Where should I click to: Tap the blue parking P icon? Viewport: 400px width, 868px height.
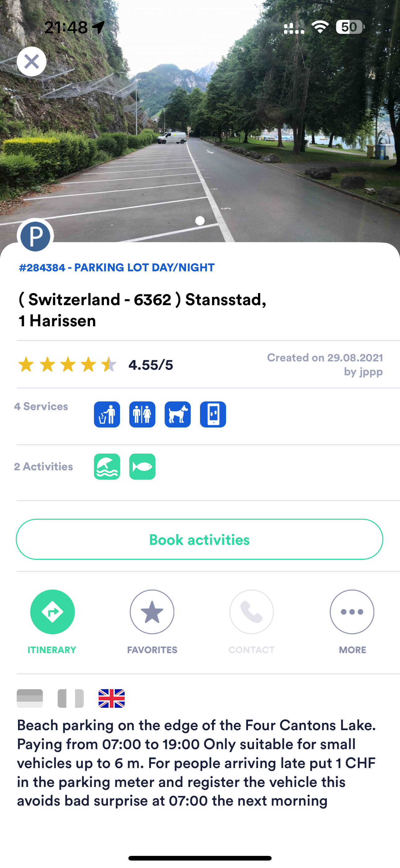click(35, 236)
